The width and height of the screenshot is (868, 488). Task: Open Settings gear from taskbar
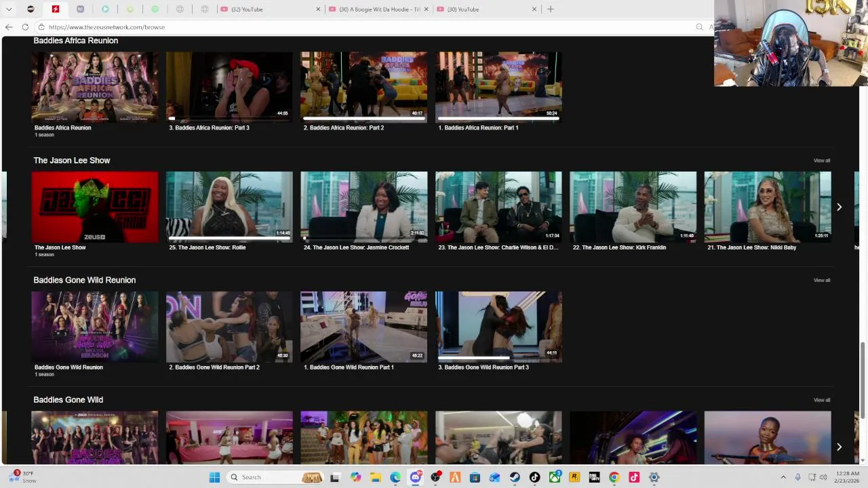[x=654, y=477]
